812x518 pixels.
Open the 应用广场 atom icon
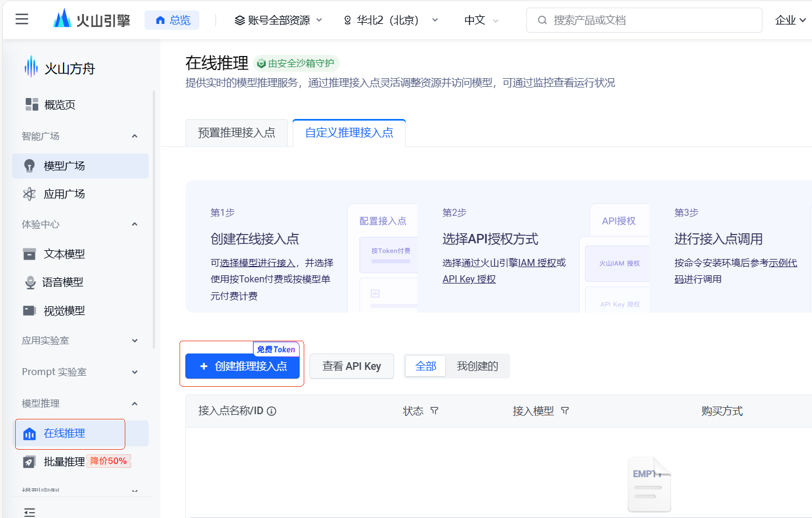coord(29,194)
